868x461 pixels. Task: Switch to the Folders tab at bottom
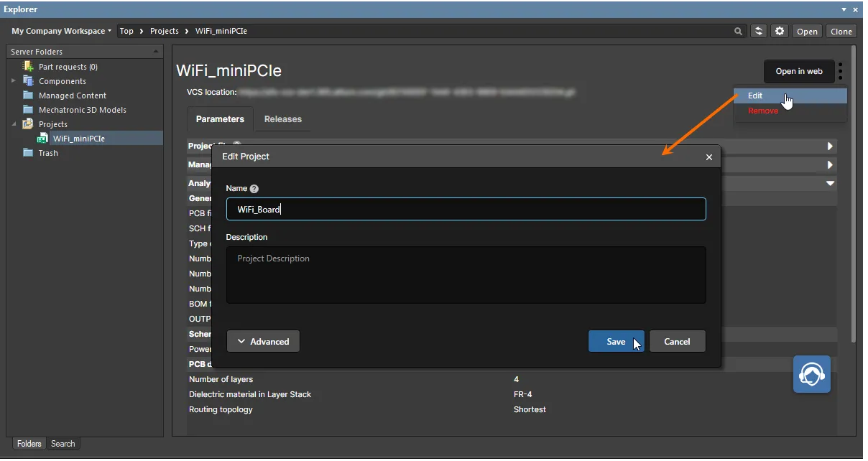coord(29,444)
